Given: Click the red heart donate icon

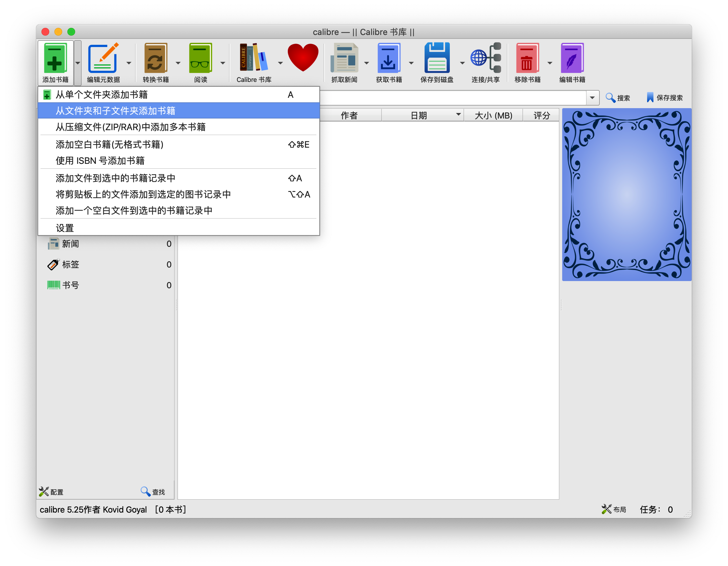Looking at the screenshot, I should [x=303, y=58].
